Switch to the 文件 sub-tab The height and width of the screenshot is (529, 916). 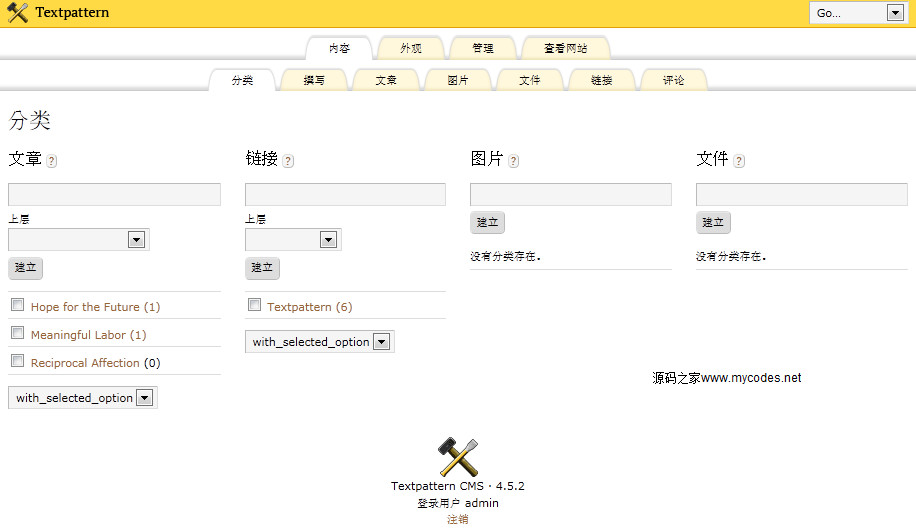coord(529,81)
